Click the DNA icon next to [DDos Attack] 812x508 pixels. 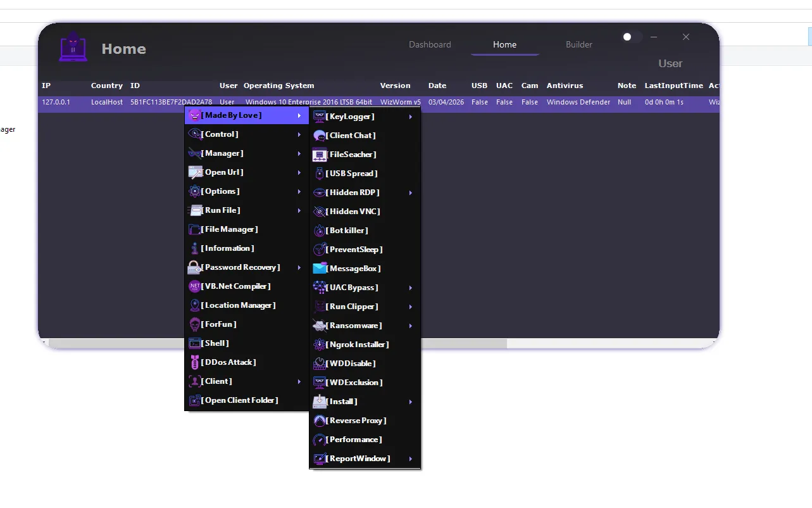[194, 362]
